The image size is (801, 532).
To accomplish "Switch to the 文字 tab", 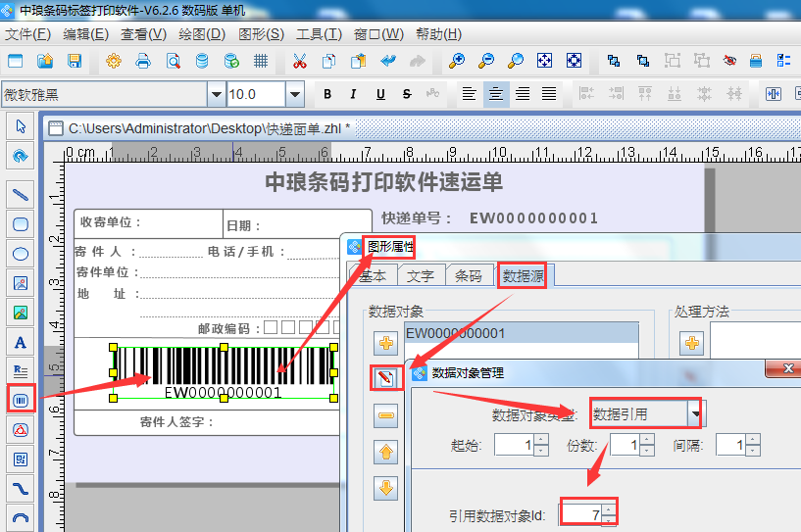I will [421, 276].
